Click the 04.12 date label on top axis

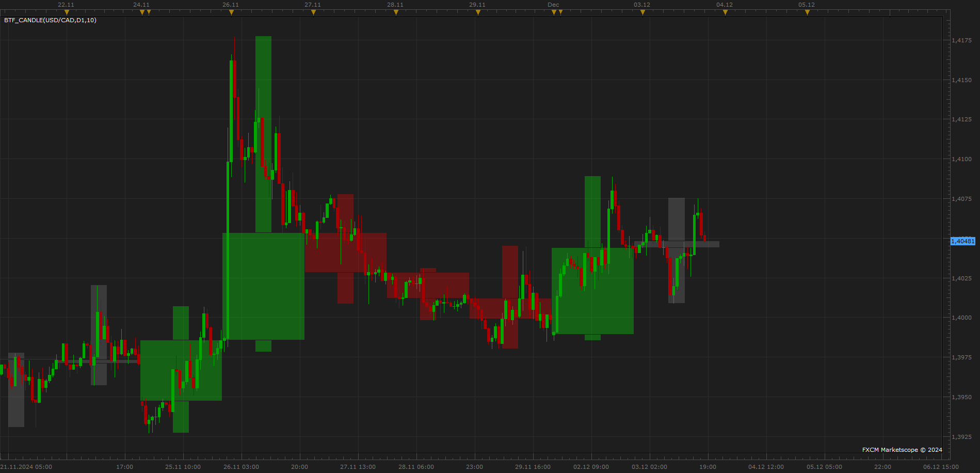725,5
